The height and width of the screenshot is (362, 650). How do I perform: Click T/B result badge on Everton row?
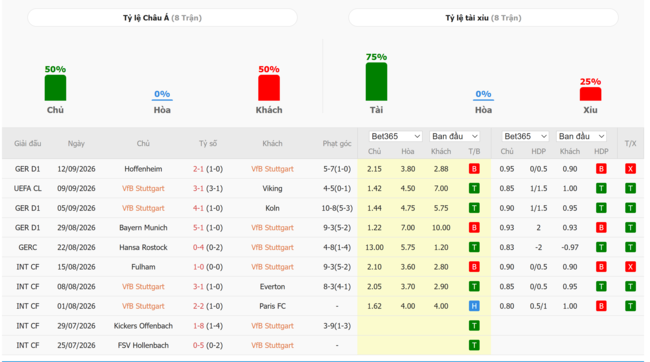(474, 286)
